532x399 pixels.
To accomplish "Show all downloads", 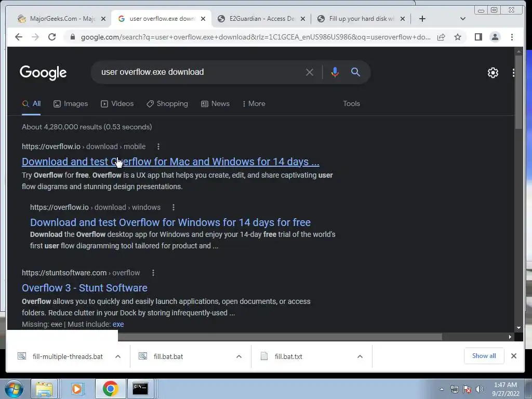I will (484, 356).
